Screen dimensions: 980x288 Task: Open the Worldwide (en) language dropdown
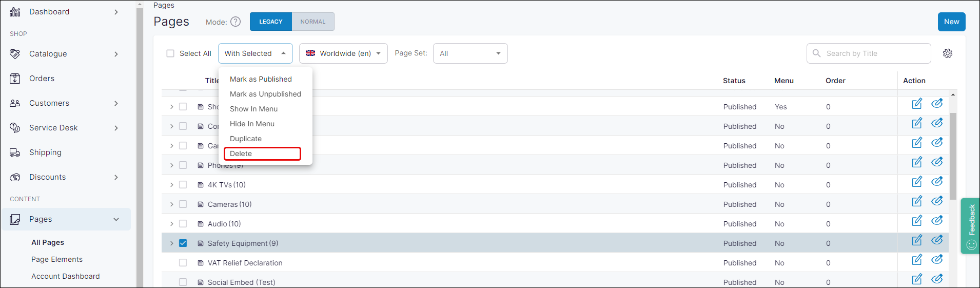click(343, 53)
